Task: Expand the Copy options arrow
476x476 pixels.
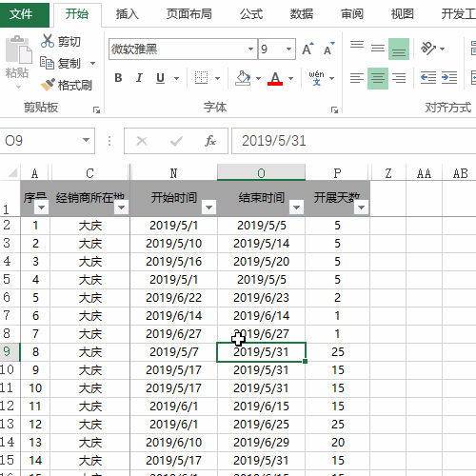Action: 92,63
